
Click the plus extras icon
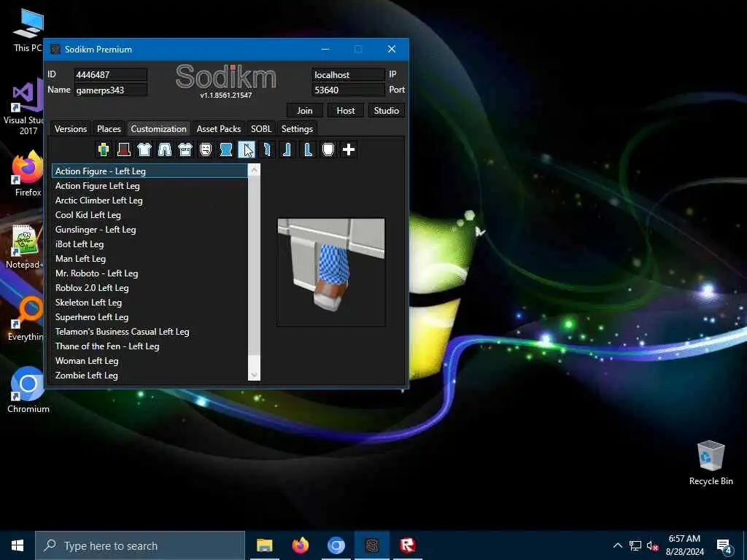[x=349, y=149]
